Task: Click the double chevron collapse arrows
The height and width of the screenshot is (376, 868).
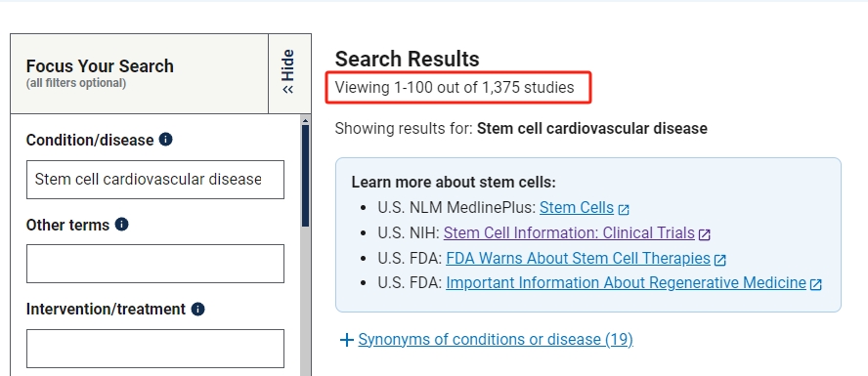Action: coord(287,89)
